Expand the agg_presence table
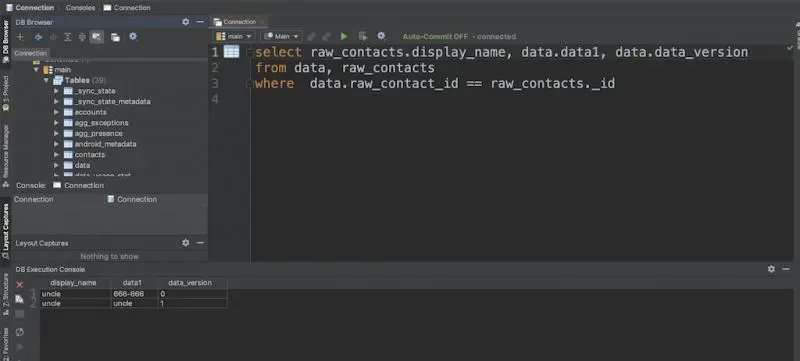Screen dimensions: 800x361 pyautogui.click(x=56, y=134)
